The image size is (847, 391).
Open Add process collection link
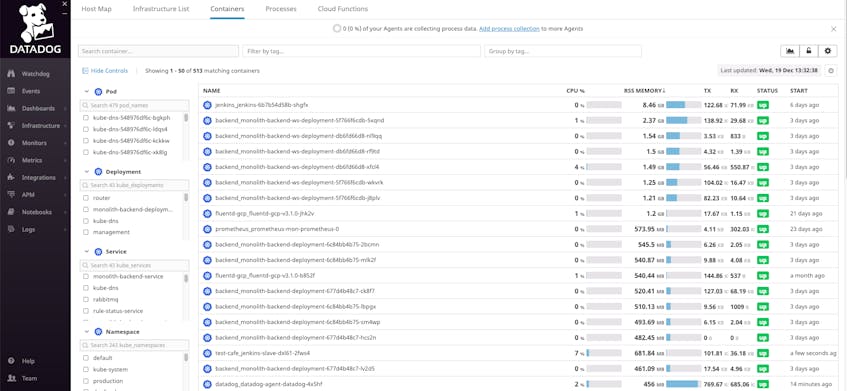coord(509,29)
